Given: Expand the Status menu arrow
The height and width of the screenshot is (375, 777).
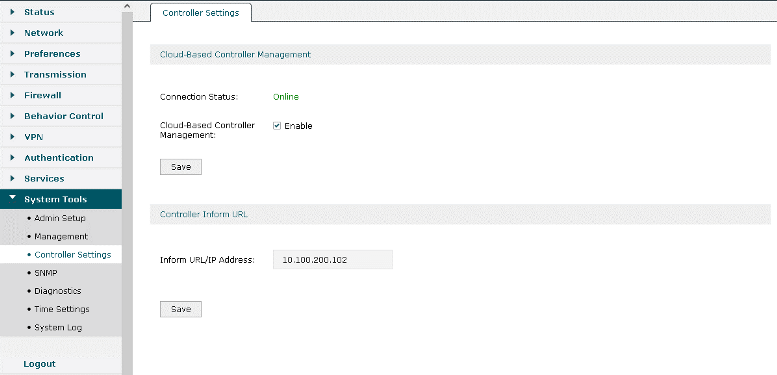Looking at the screenshot, I should [x=13, y=11].
